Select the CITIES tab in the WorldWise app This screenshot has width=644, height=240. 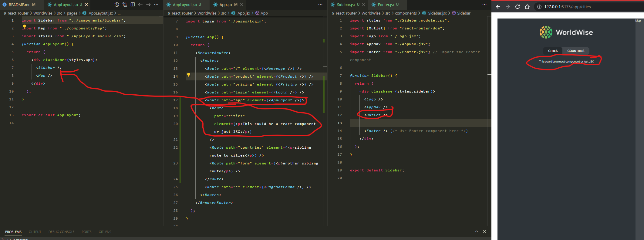pyautogui.click(x=553, y=51)
